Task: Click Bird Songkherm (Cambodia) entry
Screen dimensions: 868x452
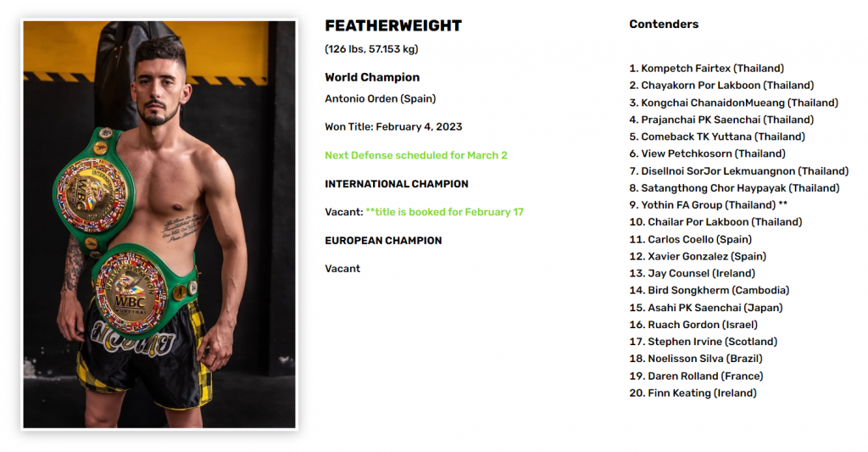Action: (709, 290)
